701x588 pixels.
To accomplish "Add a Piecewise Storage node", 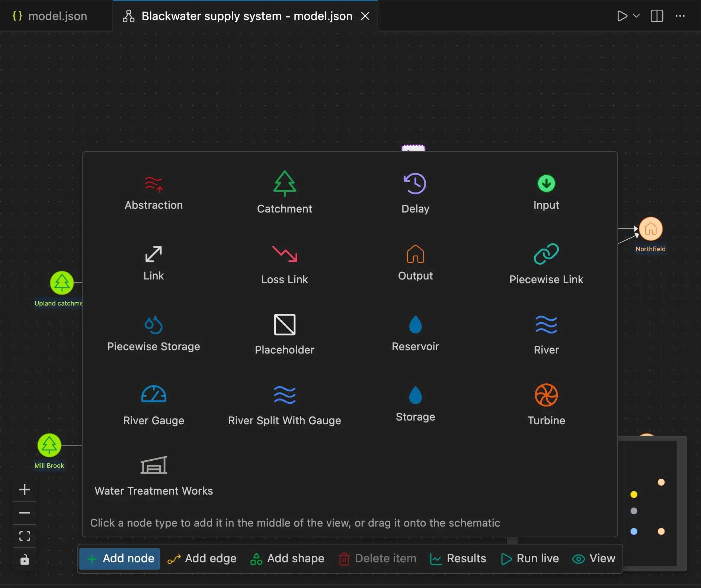I will [x=154, y=334].
